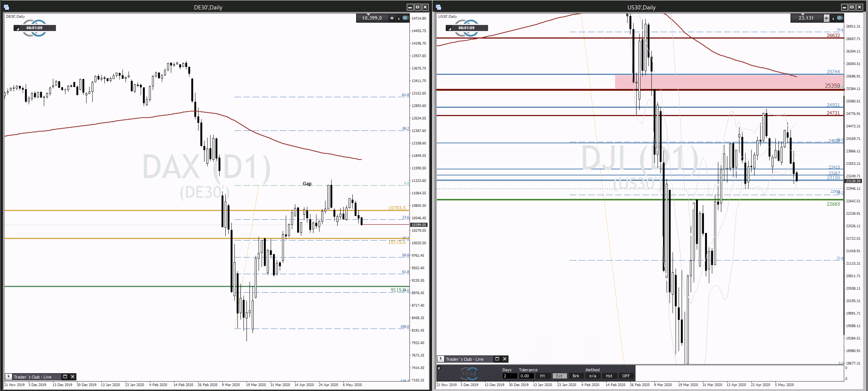The height and width of the screenshot is (391, 868).
Task: Click the US30 chart window icon in title bar
Action: 439,7
